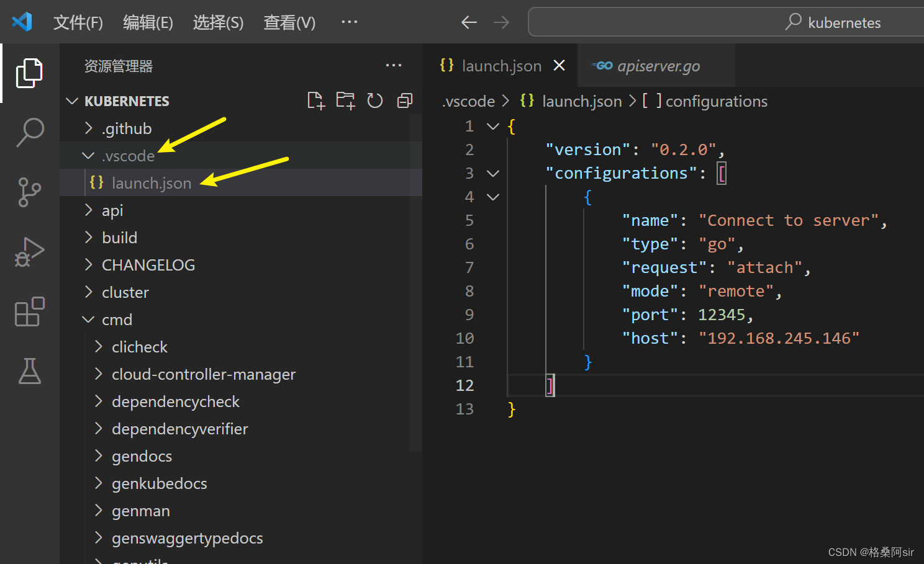Select launch.json in the file tree
The height and width of the screenshot is (564, 924).
[241, 183]
